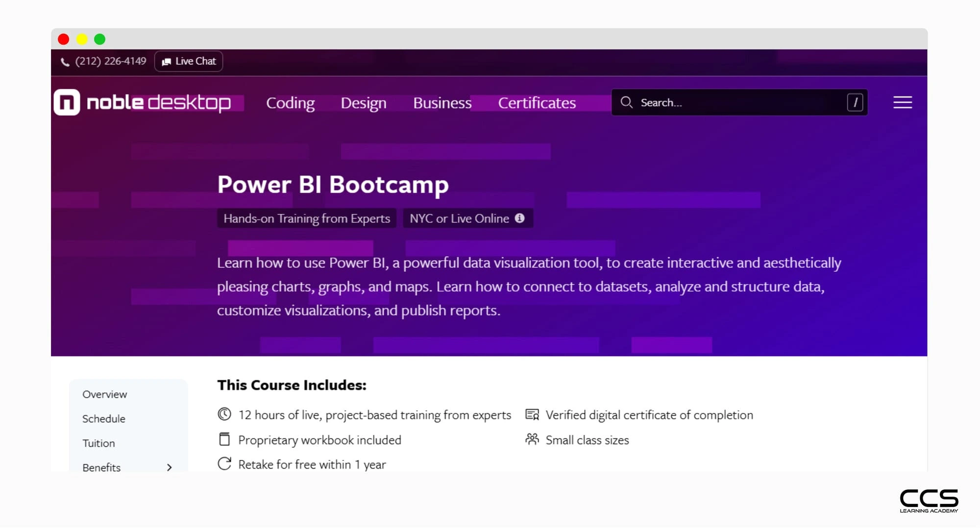
Task: Focus the Search input field
Action: [739, 102]
